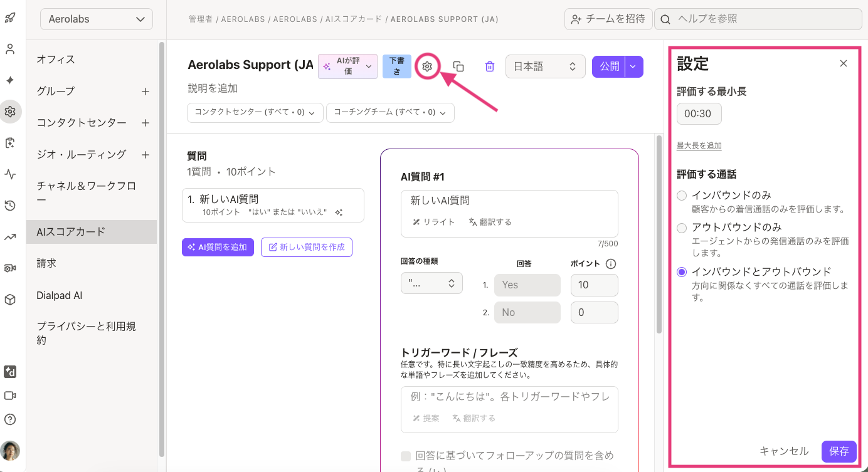Open the help question mark icon
This screenshot has width=868, height=472.
click(x=9, y=419)
